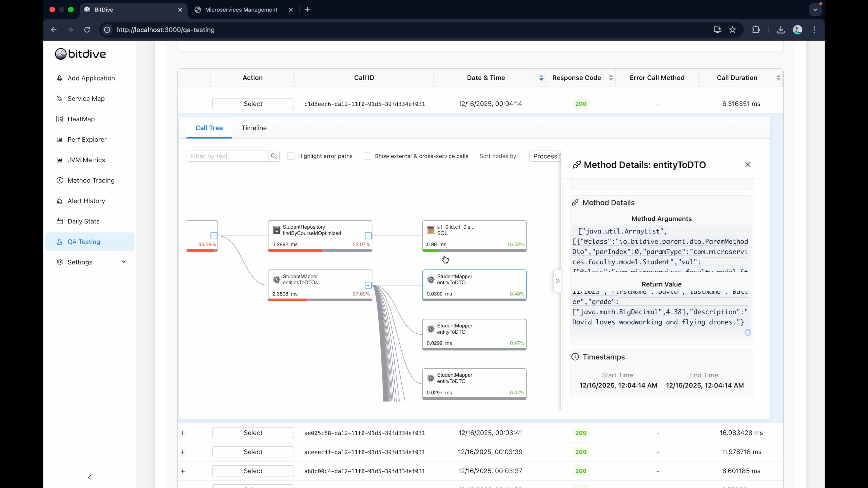Open Daily Stats
This screenshot has width=868, height=488.
tap(83, 221)
